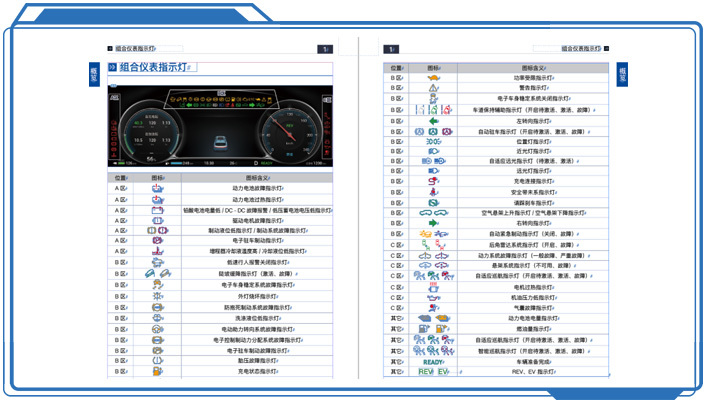Click the text 电机过热指示灯
706x402 pixels.
[533, 287]
